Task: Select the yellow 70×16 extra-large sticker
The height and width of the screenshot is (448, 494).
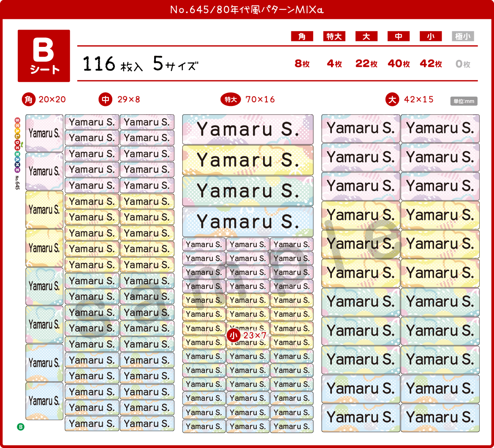Action: coord(248,160)
